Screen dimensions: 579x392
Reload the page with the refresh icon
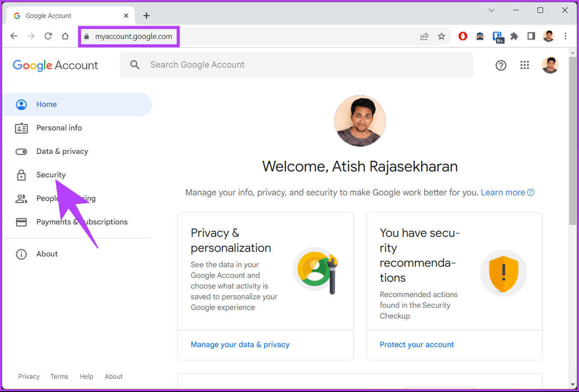tap(48, 36)
